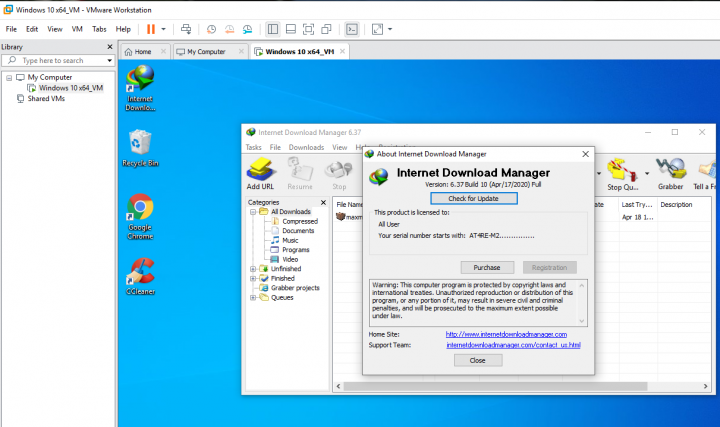Click the warning text box scroll-down arrow
720x427 pixels.
click(x=582, y=321)
